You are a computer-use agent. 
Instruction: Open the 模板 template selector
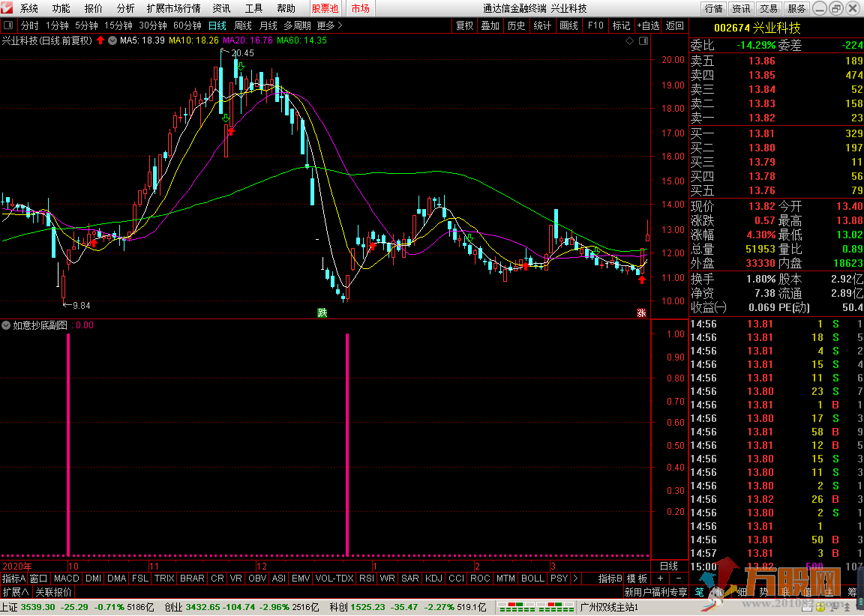tap(637, 578)
